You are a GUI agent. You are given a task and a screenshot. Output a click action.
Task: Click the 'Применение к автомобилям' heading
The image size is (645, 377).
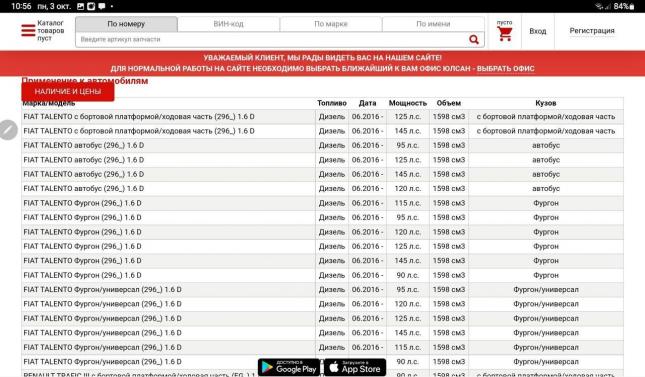[85, 80]
